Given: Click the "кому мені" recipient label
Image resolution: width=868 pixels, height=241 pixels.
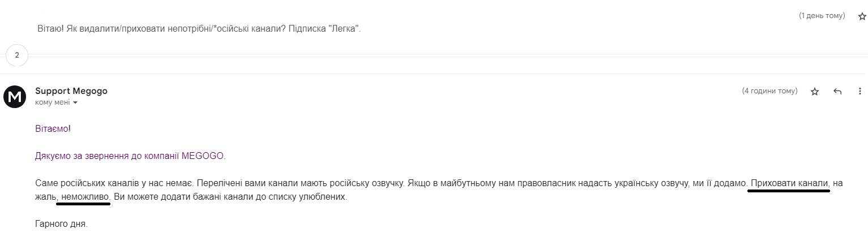Looking at the screenshot, I should (x=52, y=102).
